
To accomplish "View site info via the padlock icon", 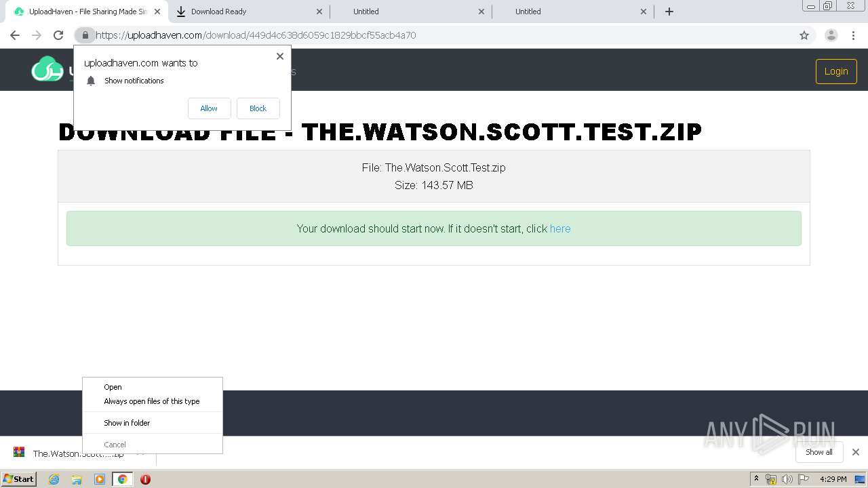I will pos(85,35).
